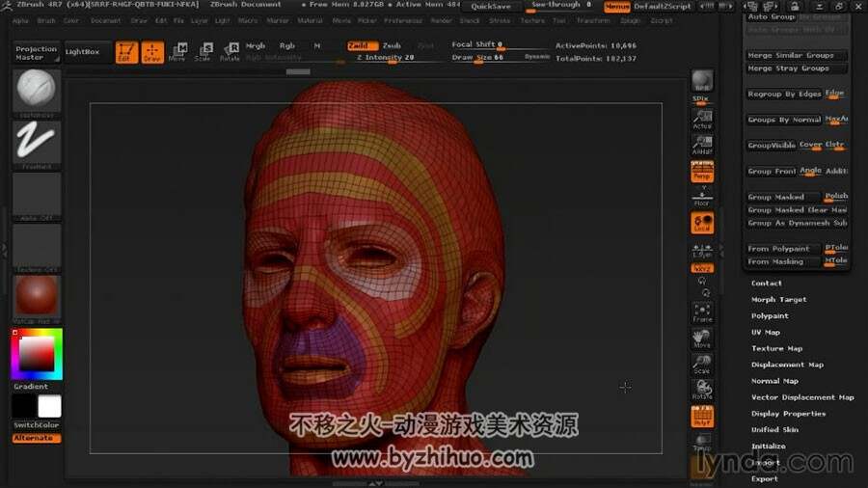Click Merge Similar Groups
This screenshot has height=488, width=868.
796,55
